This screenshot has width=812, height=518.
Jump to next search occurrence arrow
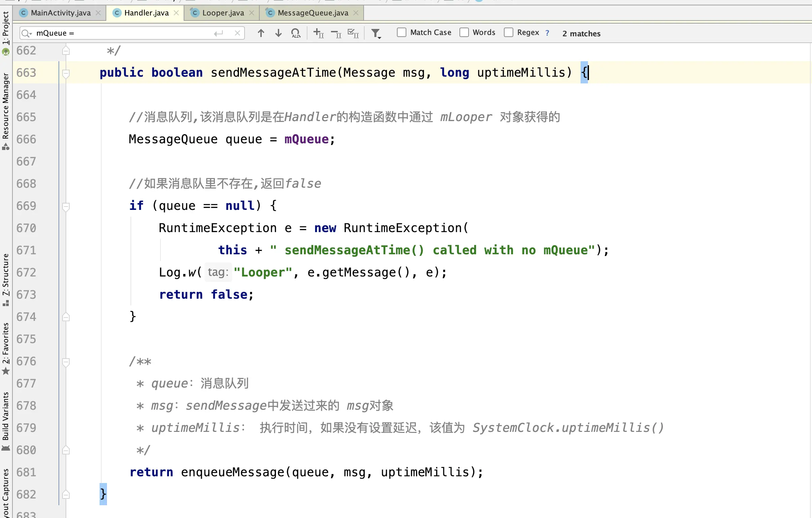278,33
